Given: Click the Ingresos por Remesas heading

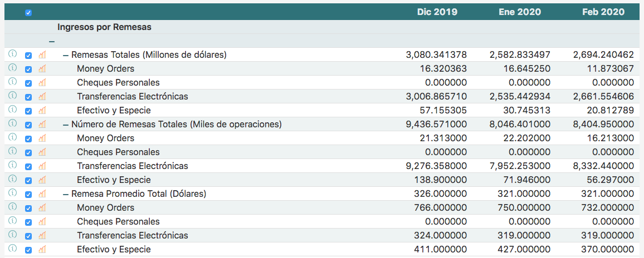Looking at the screenshot, I should 104,27.
